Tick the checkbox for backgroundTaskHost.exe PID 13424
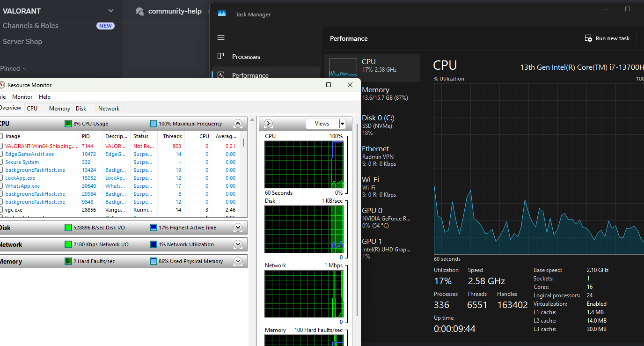Viewport: 644px width, 346px height. click(x=1, y=170)
